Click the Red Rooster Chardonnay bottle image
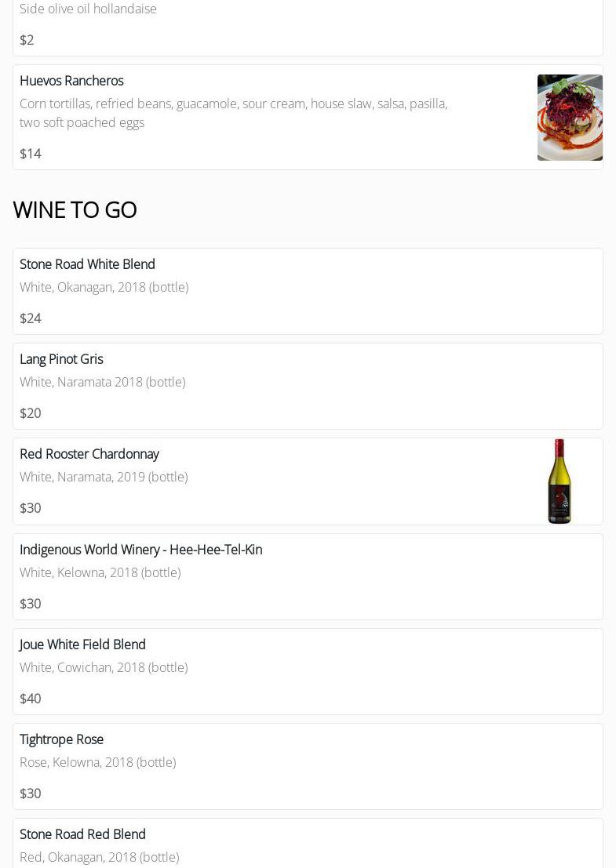616x868 pixels. [x=560, y=481]
